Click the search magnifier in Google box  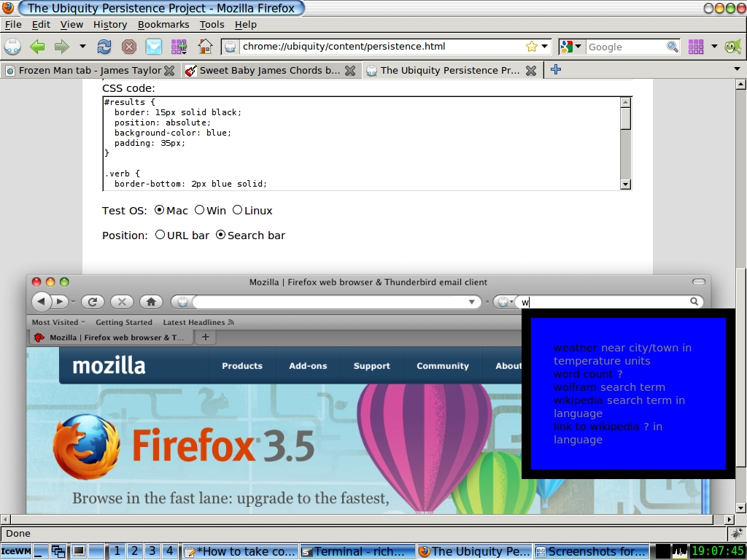tap(672, 47)
